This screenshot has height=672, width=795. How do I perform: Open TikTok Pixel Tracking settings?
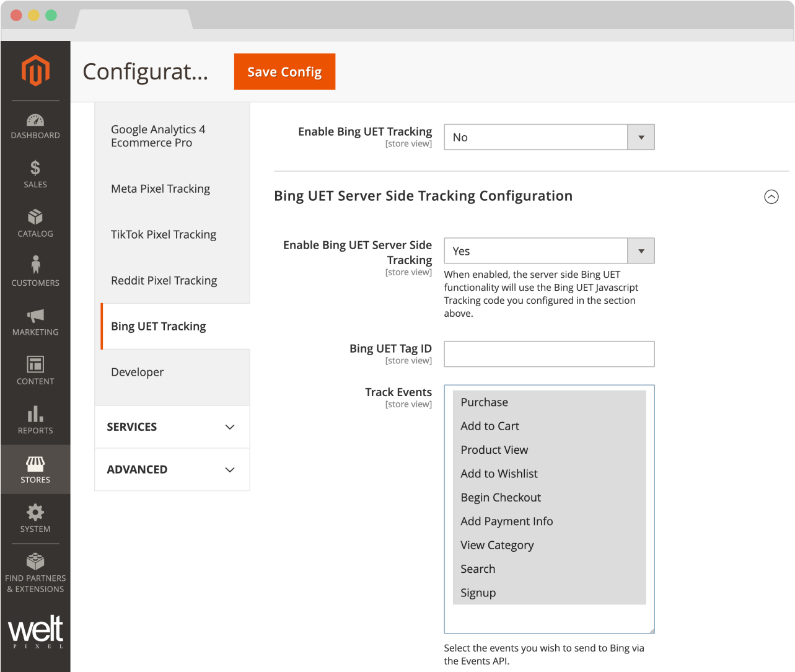click(x=164, y=234)
